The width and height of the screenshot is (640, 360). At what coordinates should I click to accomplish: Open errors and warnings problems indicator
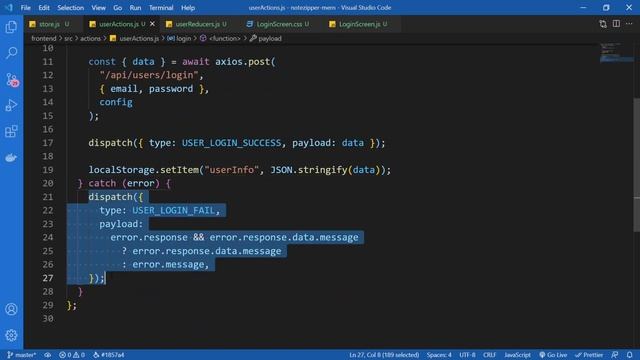pyautogui.click(x=72, y=355)
